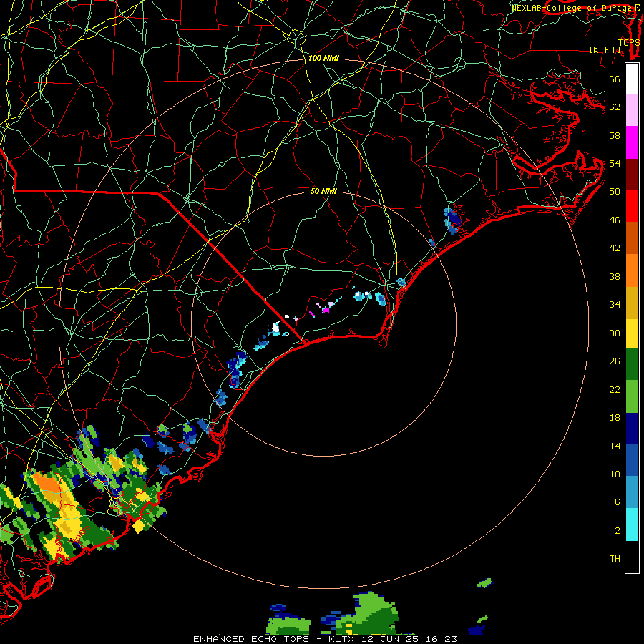
Task: Select the light pink legend swatch
Action: pos(632,110)
